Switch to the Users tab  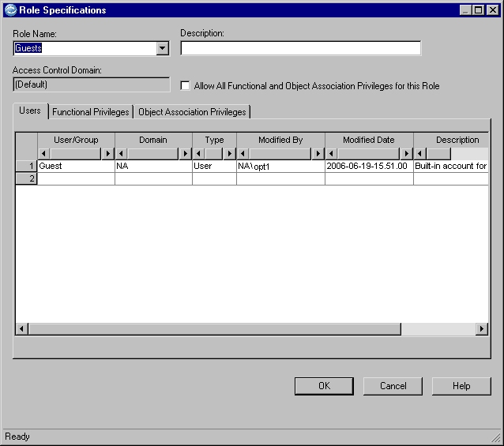tap(30, 111)
